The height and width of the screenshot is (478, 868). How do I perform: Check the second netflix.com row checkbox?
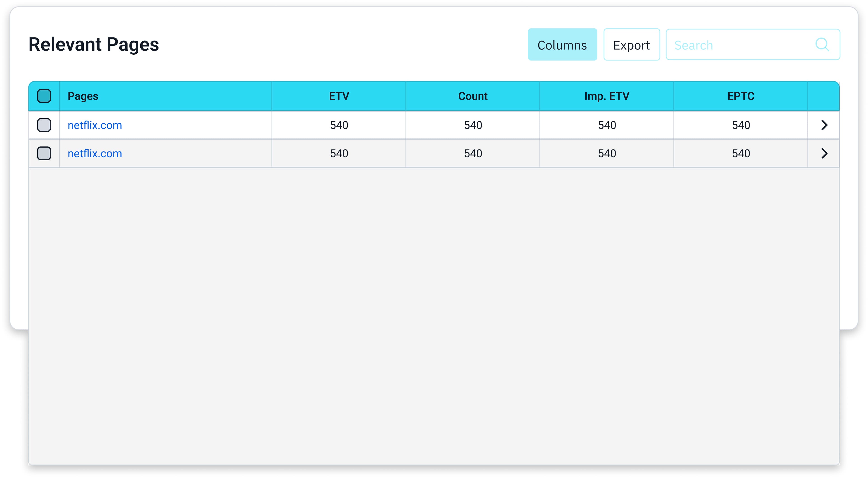pyautogui.click(x=44, y=153)
